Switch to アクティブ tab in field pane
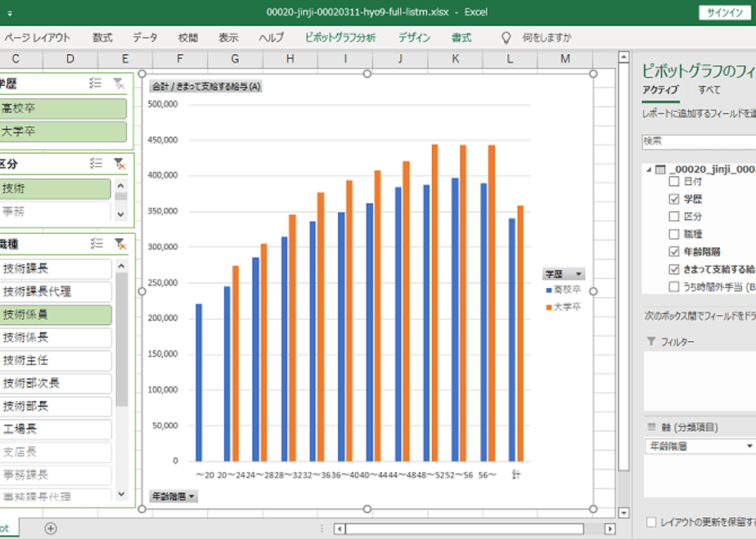The height and width of the screenshot is (540, 756). coord(660,90)
